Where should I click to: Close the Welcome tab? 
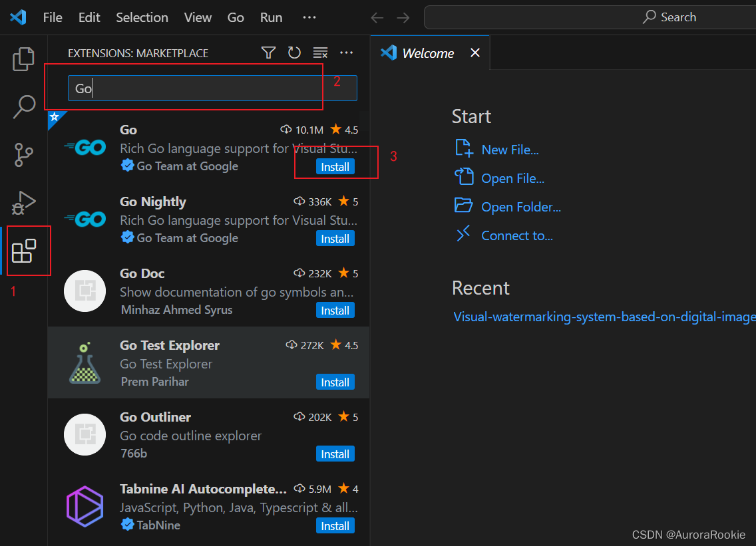pyautogui.click(x=475, y=53)
